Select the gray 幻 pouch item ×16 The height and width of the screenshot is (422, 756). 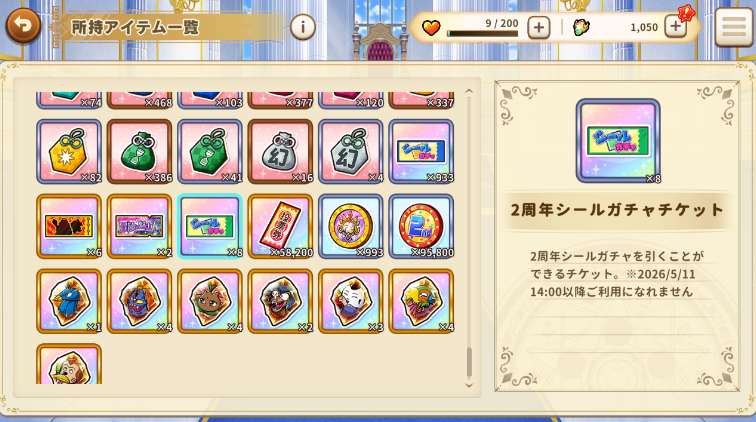(280, 151)
